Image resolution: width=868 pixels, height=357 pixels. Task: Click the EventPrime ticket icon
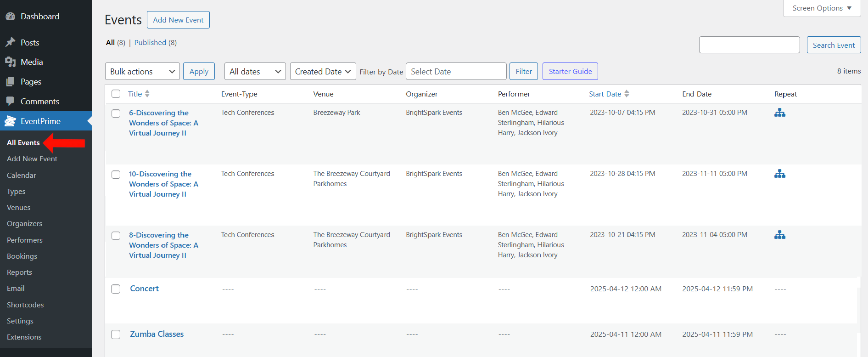coord(10,121)
